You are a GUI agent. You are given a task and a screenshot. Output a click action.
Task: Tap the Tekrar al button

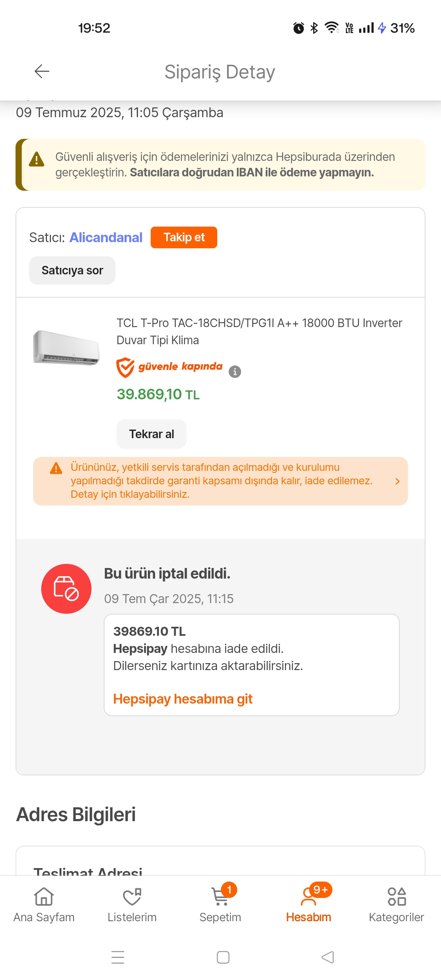tap(151, 434)
